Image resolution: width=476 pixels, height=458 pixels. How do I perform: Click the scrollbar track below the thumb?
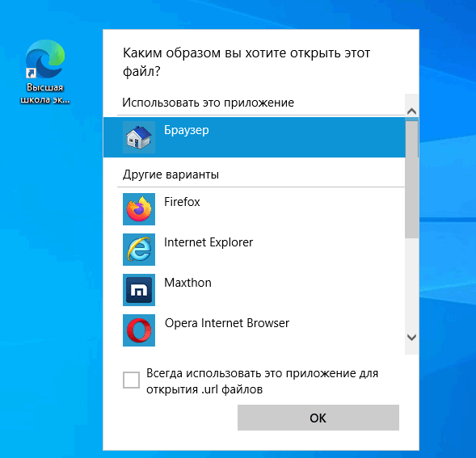(x=411, y=284)
